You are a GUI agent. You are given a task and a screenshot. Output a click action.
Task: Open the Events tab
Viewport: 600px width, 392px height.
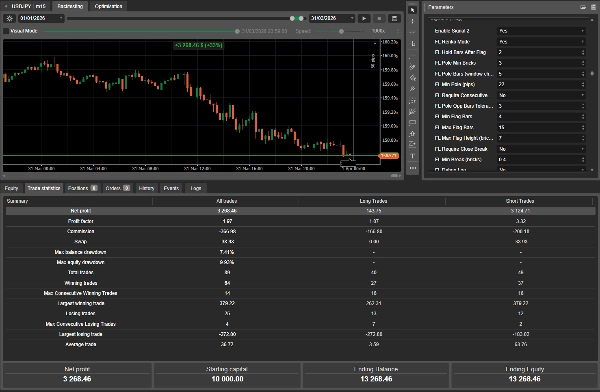[x=171, y=188]
